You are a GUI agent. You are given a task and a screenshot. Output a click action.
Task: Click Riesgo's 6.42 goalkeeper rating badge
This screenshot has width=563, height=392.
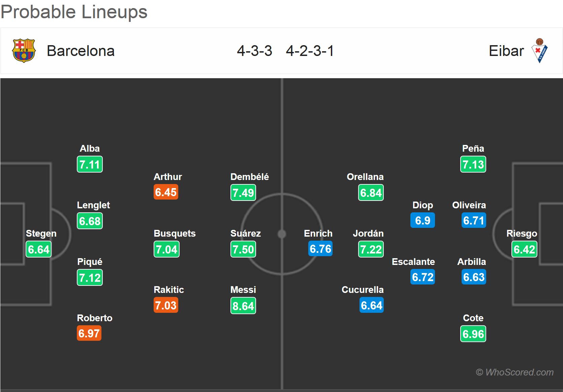point(524,249)
